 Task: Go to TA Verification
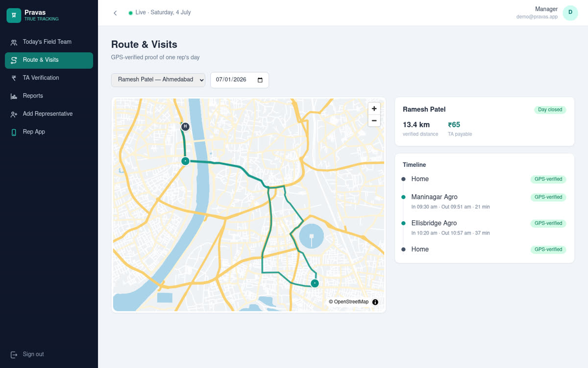click(49, 78)
